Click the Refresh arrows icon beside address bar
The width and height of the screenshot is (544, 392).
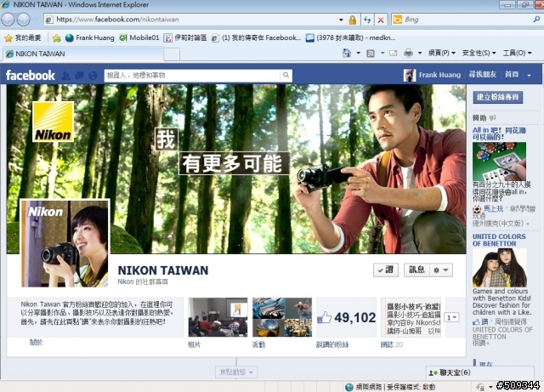[367, 20]
